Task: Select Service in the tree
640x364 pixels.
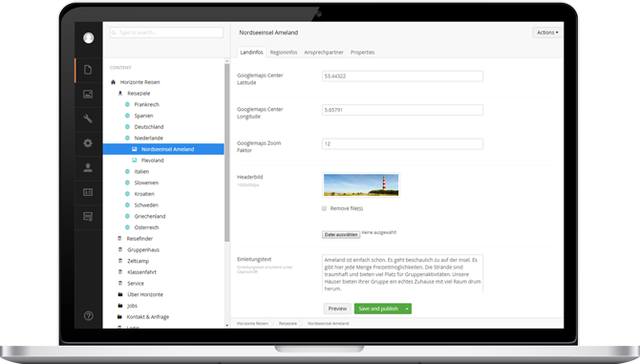Action: [x=136, y=283]
